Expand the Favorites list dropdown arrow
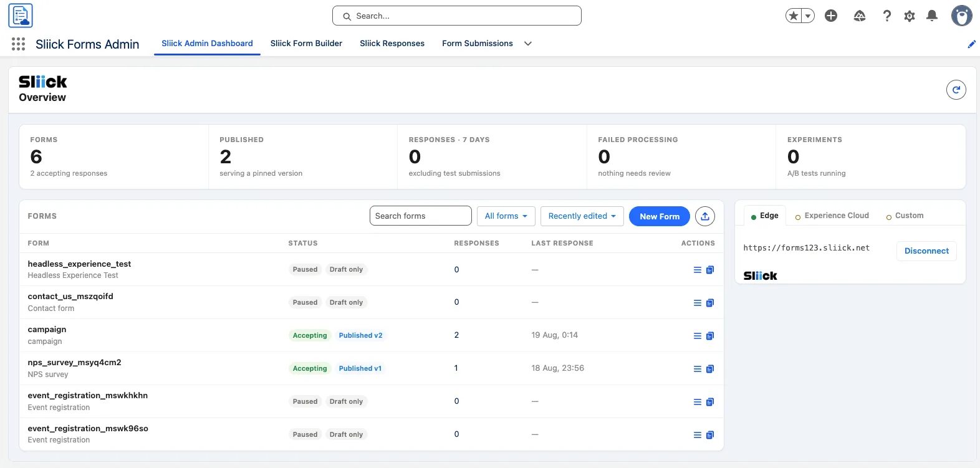The height and width of the screenshot is (468, 980). [x=808, y=16]
